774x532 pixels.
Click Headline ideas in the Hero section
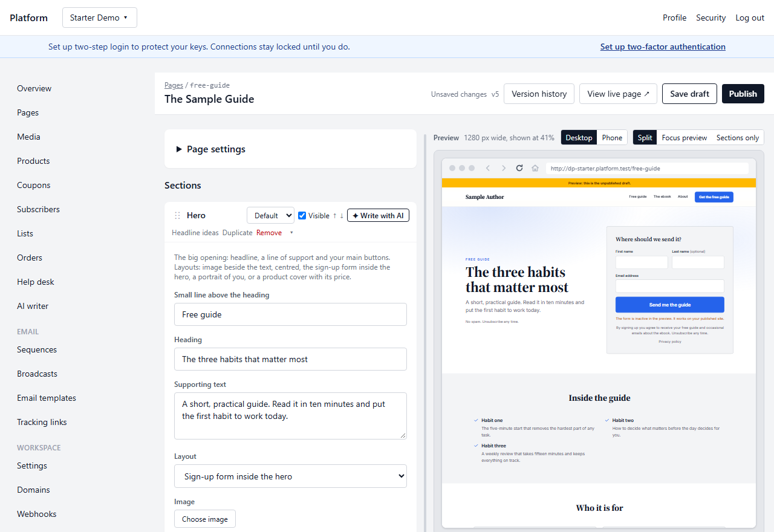[195, 233]
